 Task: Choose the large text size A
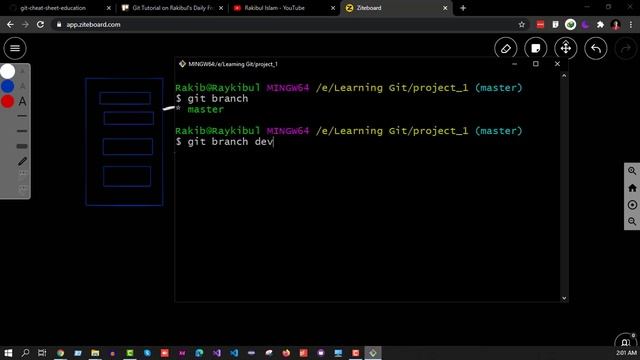point(22,101)
